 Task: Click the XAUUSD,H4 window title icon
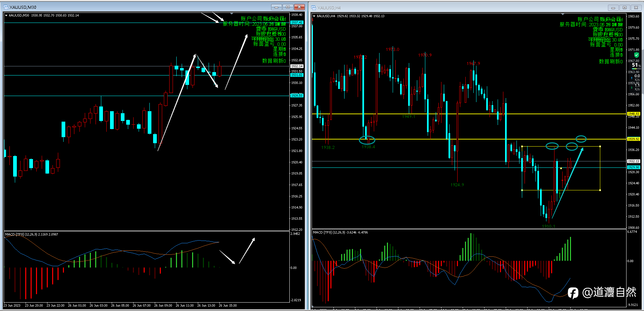(314, 8)
